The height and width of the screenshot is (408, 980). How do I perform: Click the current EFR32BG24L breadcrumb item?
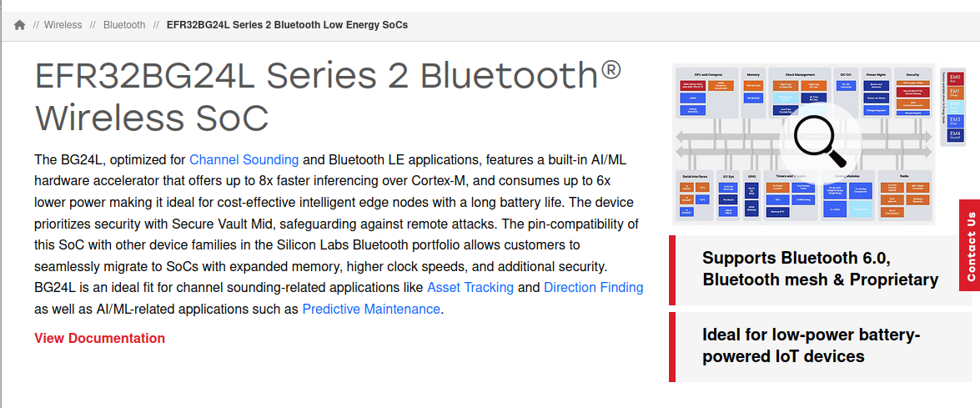click(x=288, y=25)
